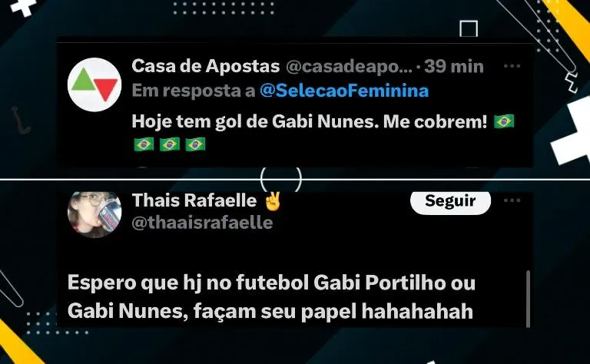Screen dimensions: 590x364
Task: Open more options on Thais Rafaelle tweet
Action: [512, 200]
